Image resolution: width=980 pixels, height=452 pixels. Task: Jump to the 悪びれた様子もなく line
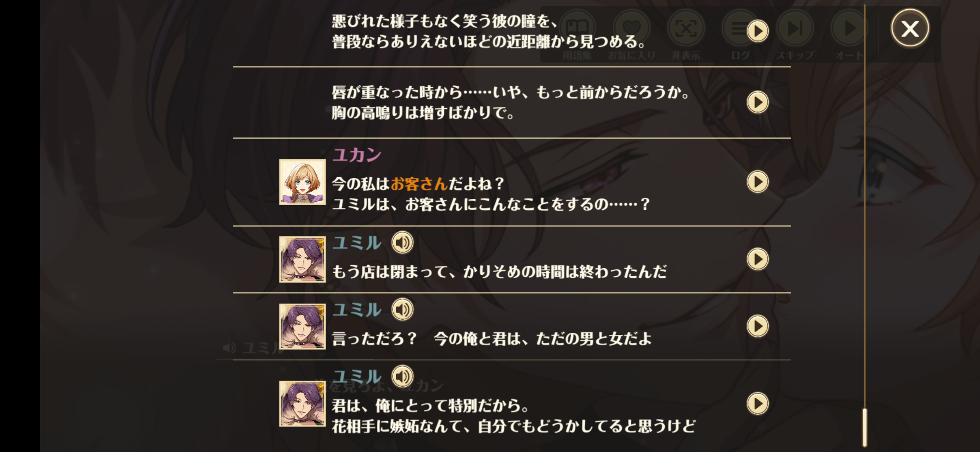pos(758,31)
